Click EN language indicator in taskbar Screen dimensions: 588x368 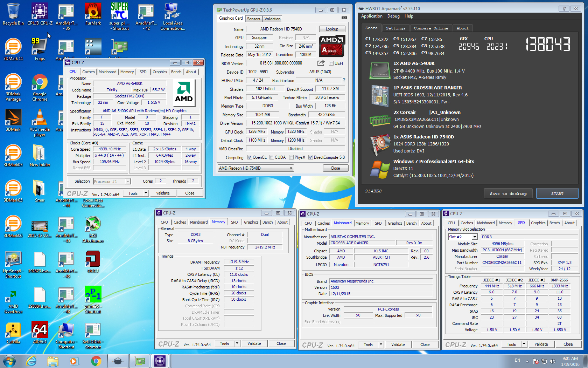coord(517,360)
